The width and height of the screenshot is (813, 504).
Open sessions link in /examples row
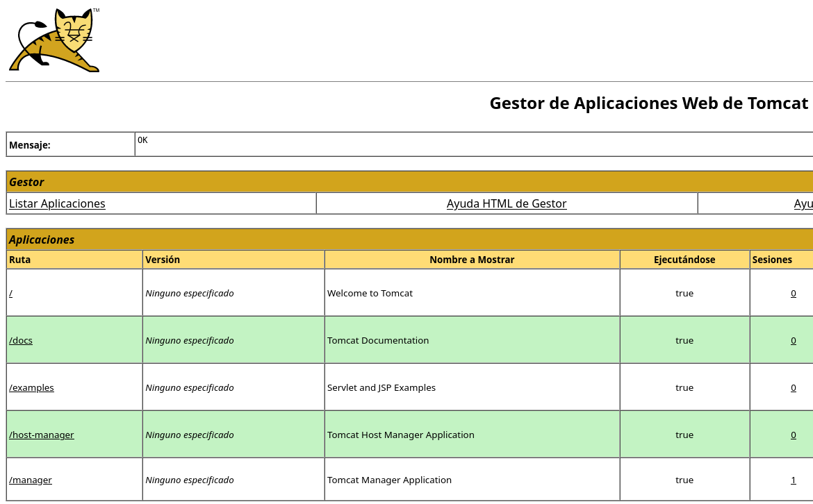793,387
